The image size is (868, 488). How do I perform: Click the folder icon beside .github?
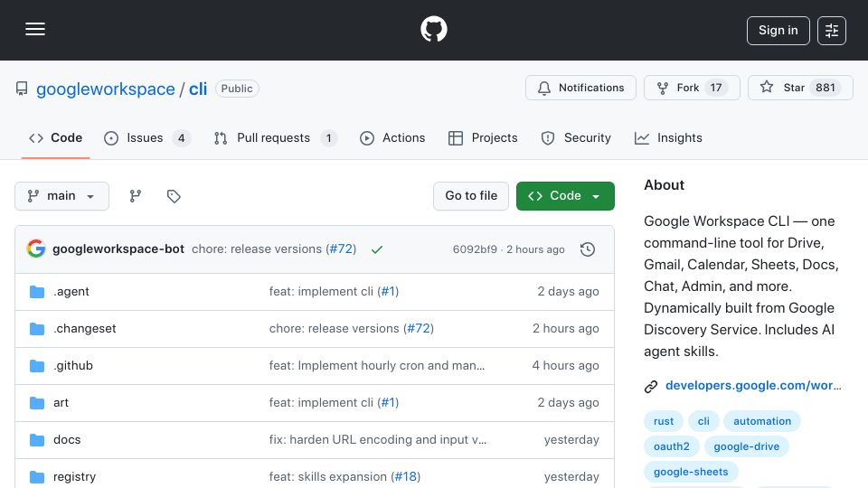click(37, 366)
